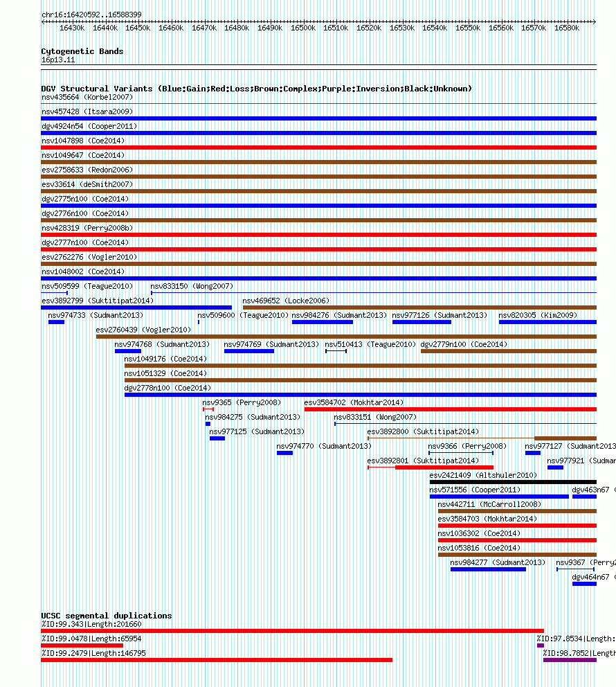Image resolution: width=616 pixels, height=687 pixels.
Task: Click the esv33614 (deSmith2007) label
Action: click(x=87, y=184)
